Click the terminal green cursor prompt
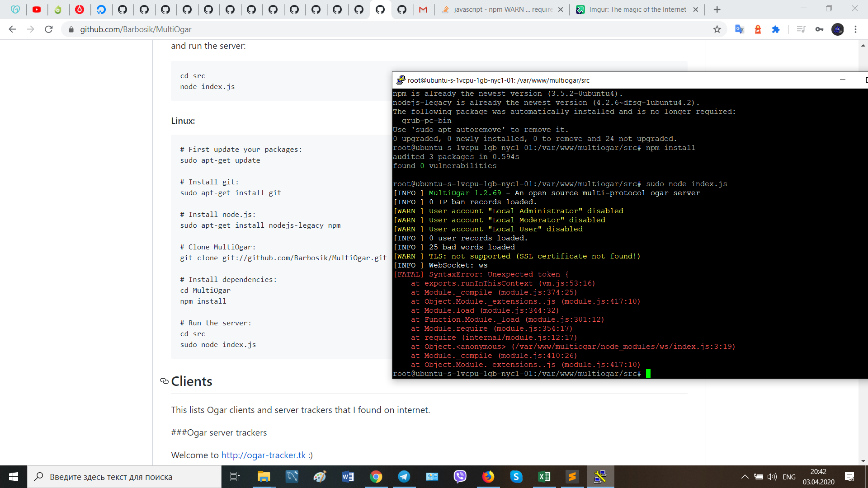Viewport: 868px width, 488px height. pos(648,374)
